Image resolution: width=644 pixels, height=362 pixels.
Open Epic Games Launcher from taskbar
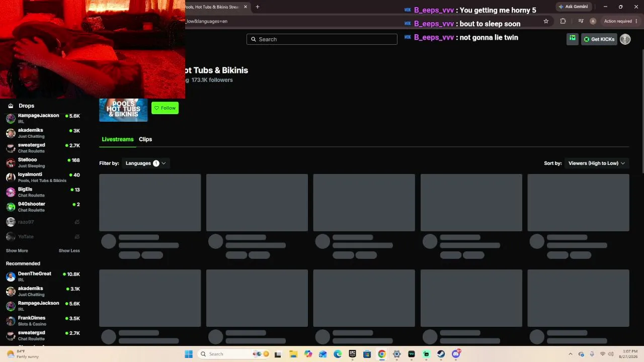352,354
